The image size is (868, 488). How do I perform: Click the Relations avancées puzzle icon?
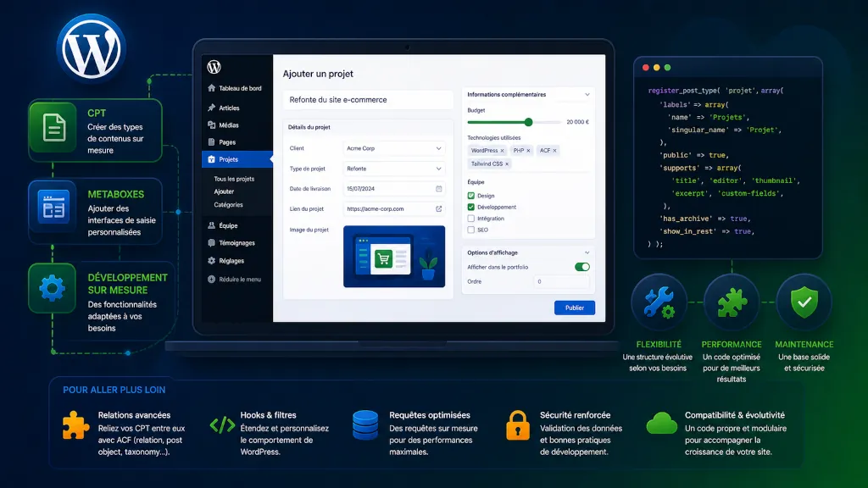75,425
